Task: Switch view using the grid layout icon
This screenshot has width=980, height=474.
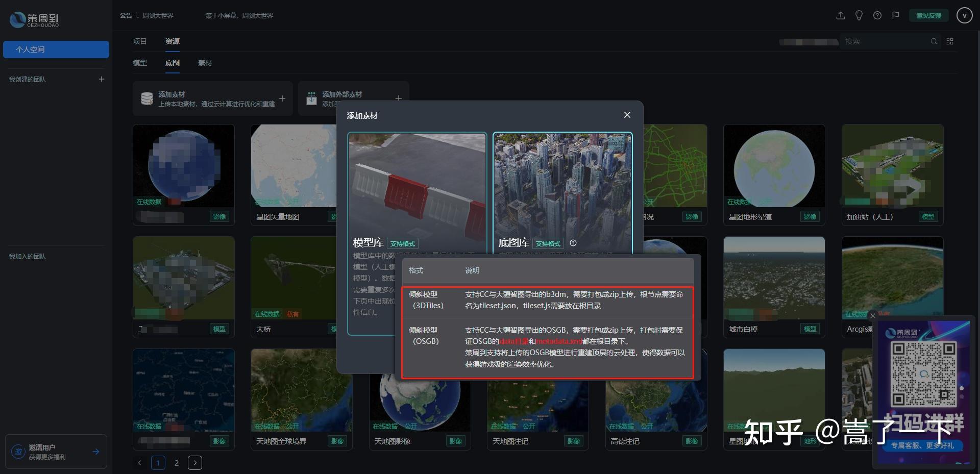Action: [x=950, y=41]
